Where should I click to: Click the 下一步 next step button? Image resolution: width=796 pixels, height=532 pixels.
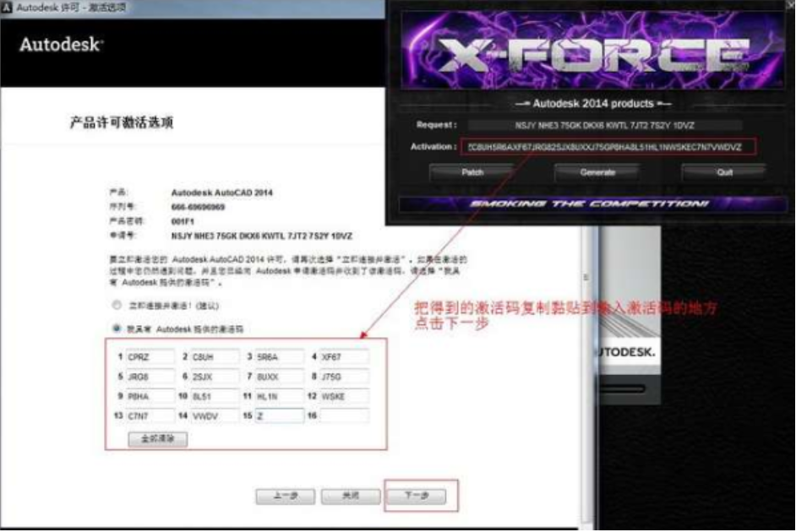click(417, 496)
